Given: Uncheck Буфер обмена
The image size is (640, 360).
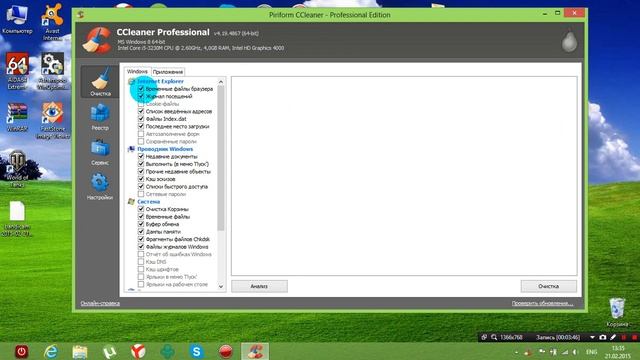Looking at the screenshot, I should pyautogui.click(x=141, y=224).
